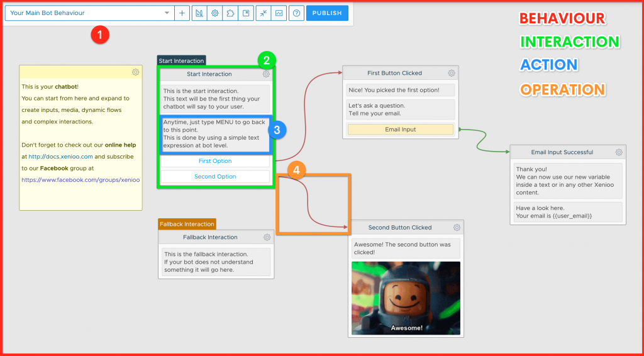Click the 'Thank you!' text action

tap(568, 181)
